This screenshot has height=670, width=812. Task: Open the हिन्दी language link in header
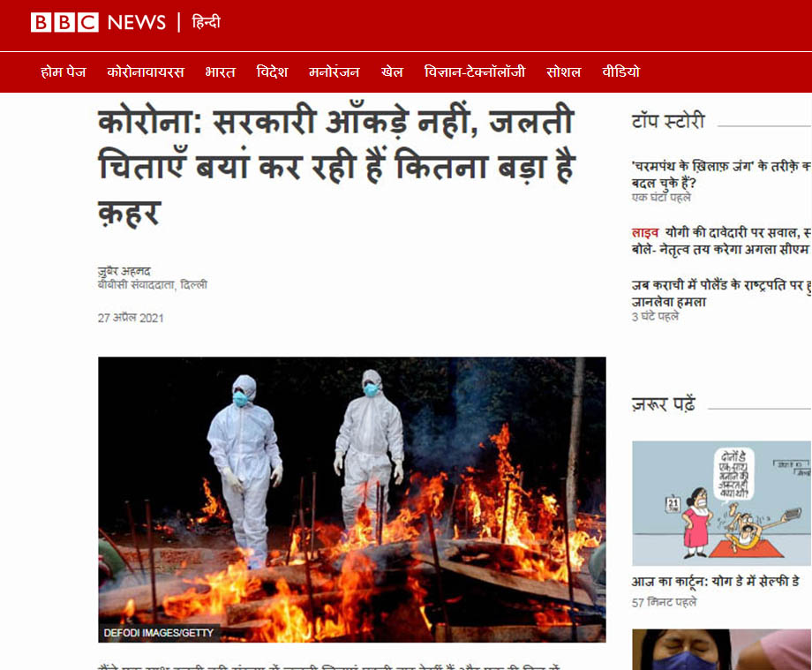click(x=207, y=22)
